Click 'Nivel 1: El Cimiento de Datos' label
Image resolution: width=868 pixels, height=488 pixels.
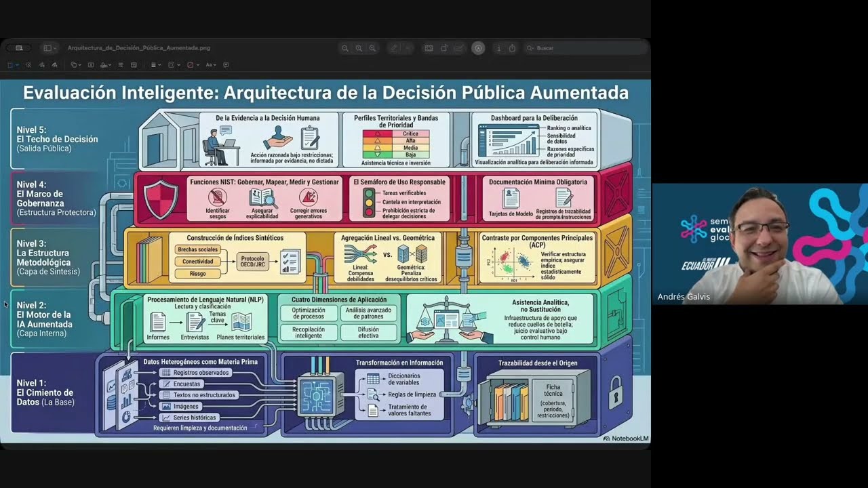click(45, 392)
